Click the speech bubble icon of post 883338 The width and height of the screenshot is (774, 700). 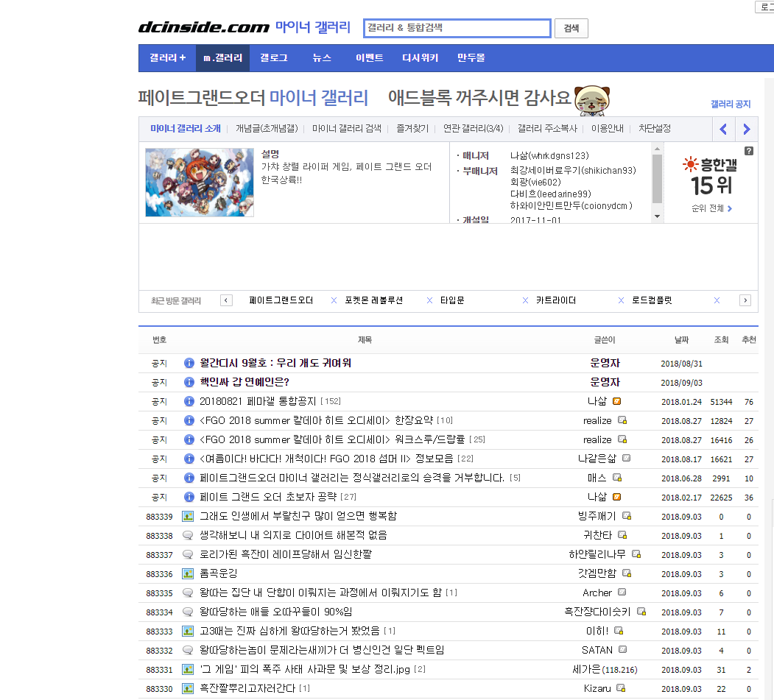click(x=188, y=535)
